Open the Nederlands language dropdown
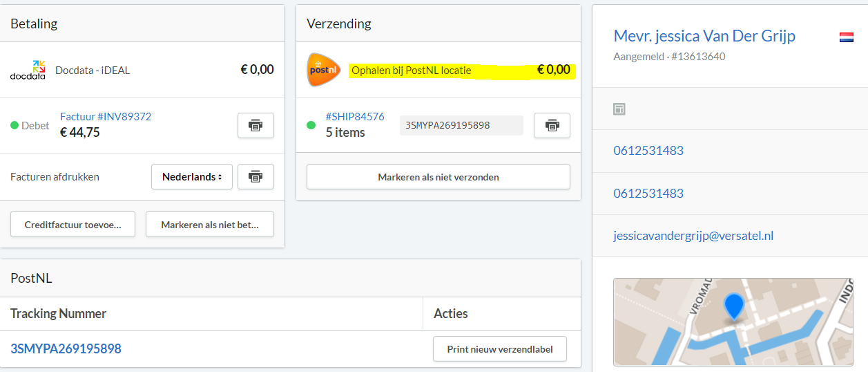The image size is (868, 372). pyautogui.click(x=191, y=176)
